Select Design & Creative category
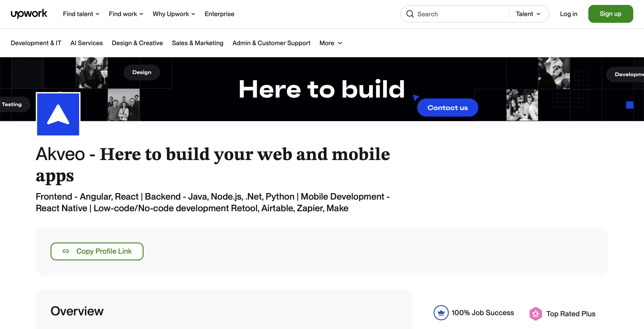Screen dimensions: 644x329 point(137,43)
